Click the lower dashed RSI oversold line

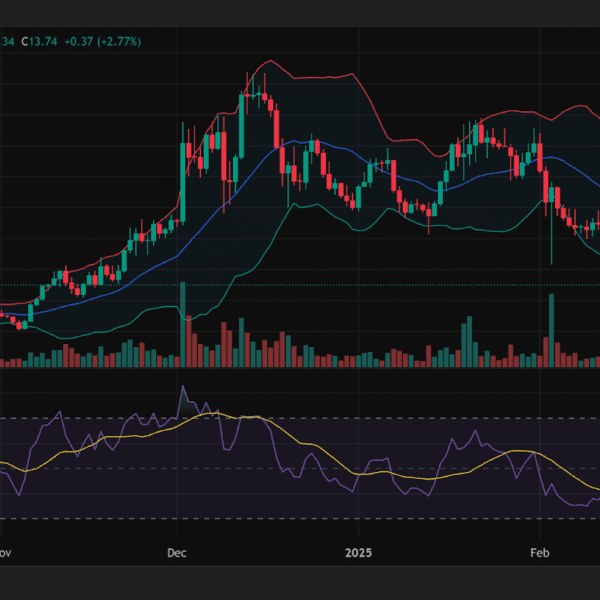tap(300, 518)
